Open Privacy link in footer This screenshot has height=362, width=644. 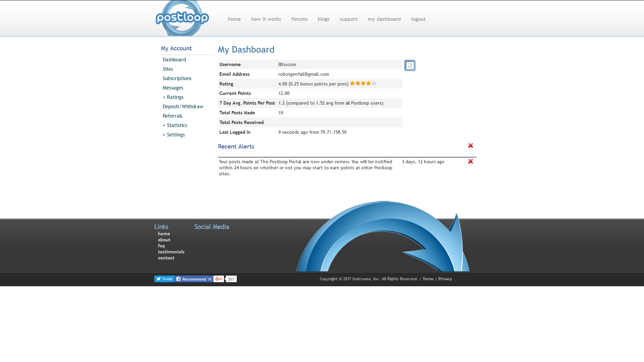[x=445, y=279]
